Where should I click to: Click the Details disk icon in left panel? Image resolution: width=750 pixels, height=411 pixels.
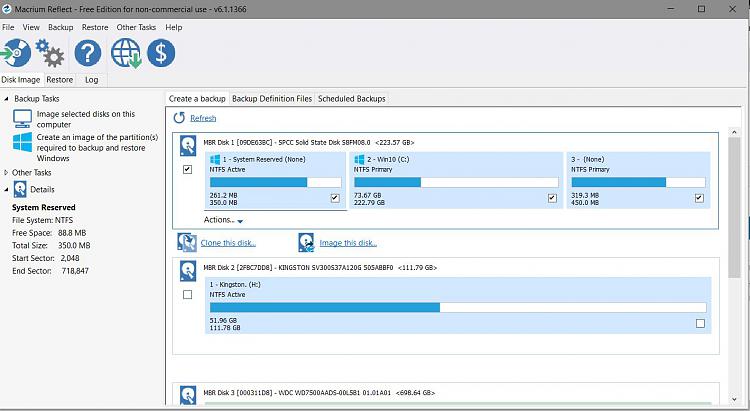point(20,189)
